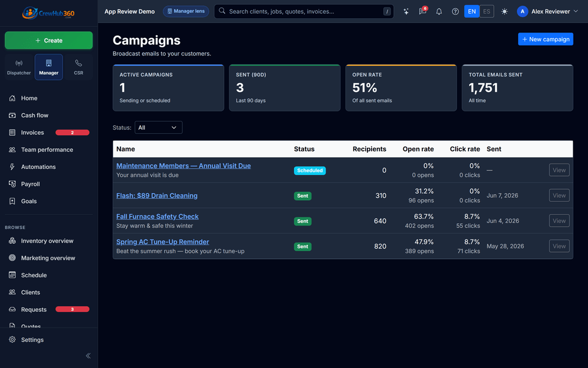Open the AI sparkle assistant icon
The image size is (588, 368).
(406, 11)
